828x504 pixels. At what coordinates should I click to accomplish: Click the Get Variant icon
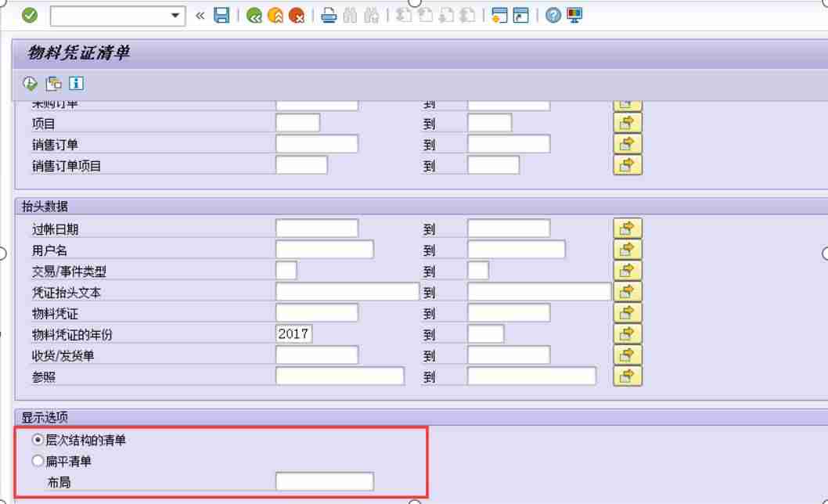point(53,84)
